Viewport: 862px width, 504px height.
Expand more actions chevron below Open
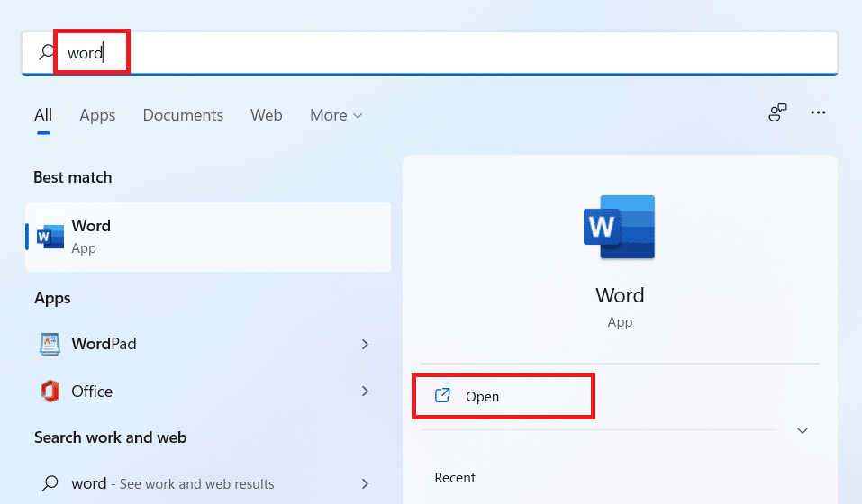[803, 430]
